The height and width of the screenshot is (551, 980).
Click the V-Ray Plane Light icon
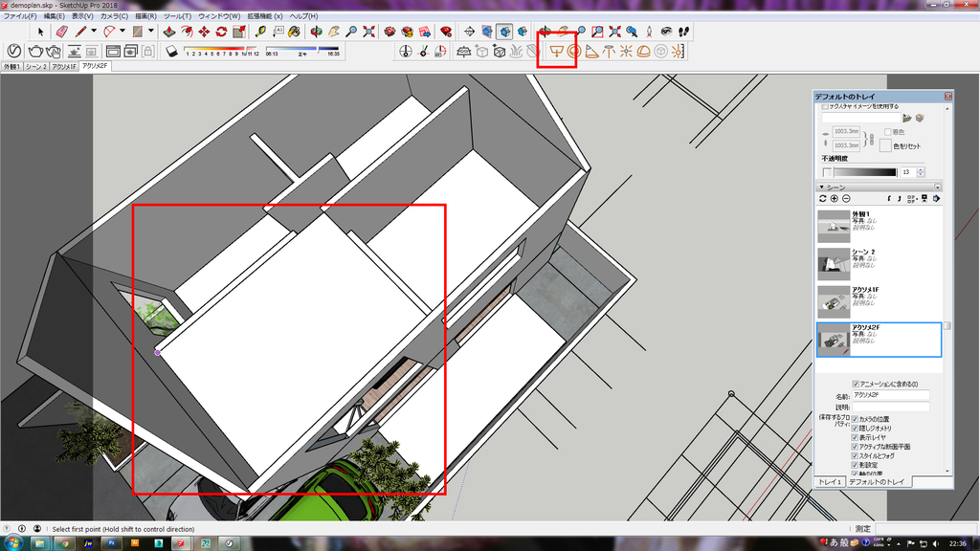click(556, 52)
